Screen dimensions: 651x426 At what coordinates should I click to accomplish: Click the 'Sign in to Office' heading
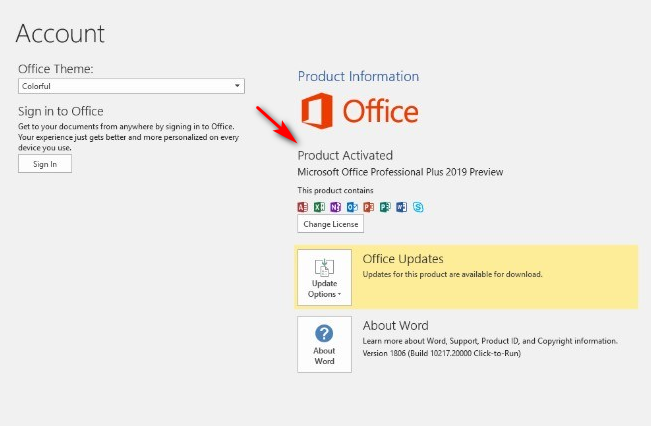[x=61, y=111]
